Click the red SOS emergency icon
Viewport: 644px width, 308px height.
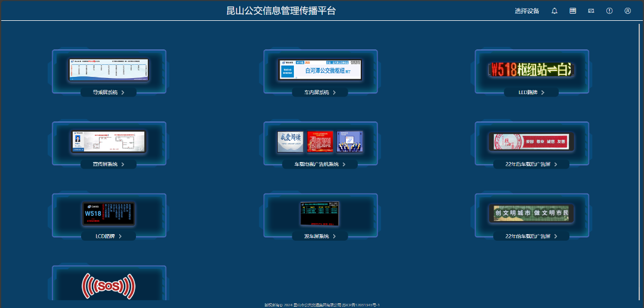pyautogui.click(x=109, y=287)
